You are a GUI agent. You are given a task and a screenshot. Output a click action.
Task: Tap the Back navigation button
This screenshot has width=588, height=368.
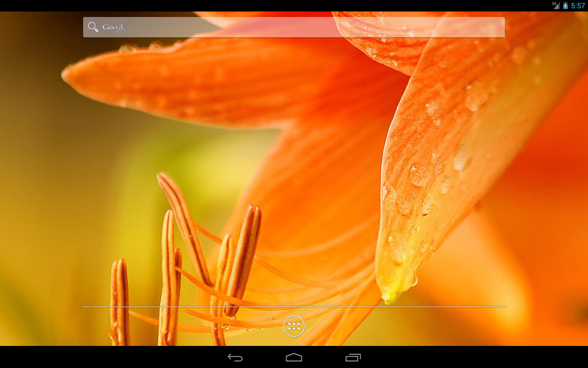coord(235,357)
